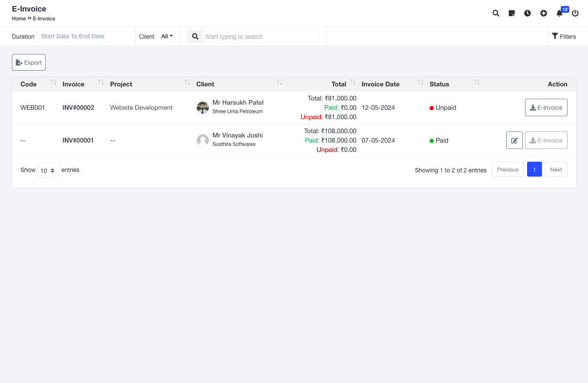Click the power logout icon

pos(575,13)
